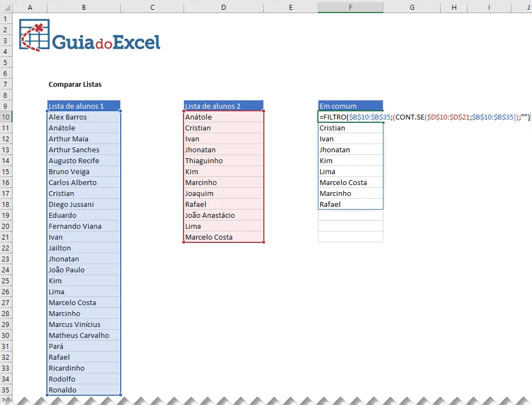Select the 'Lista de alunos 1' header cell
This screenshot has width=532, height=405.
point(84,106)
